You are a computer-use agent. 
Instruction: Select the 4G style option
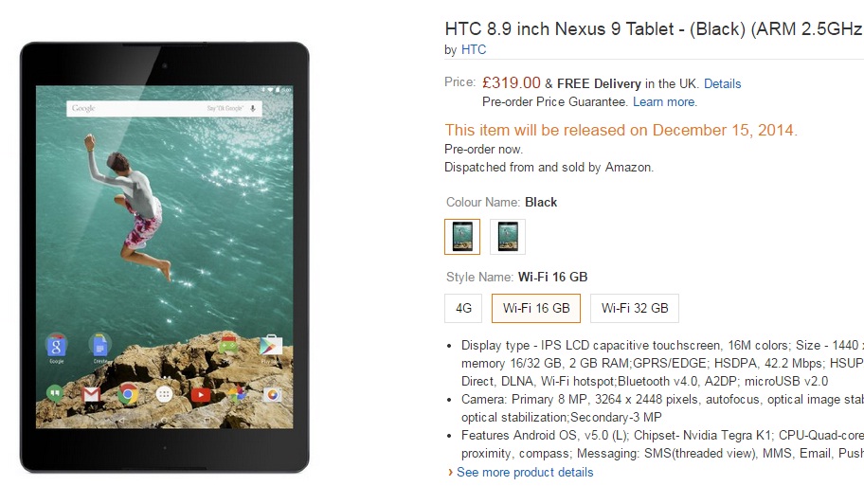(x=463, y=308)
